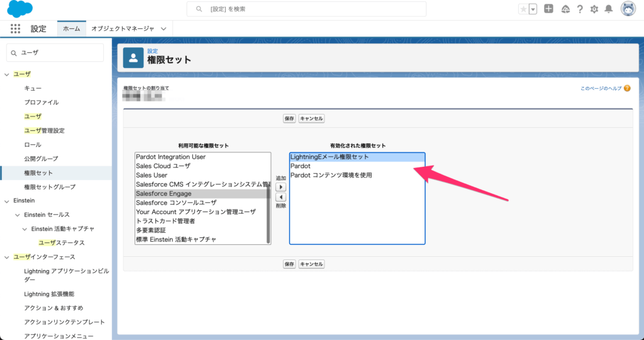Select Pardot in the enabled permission sets

click(x=357, y=166)
